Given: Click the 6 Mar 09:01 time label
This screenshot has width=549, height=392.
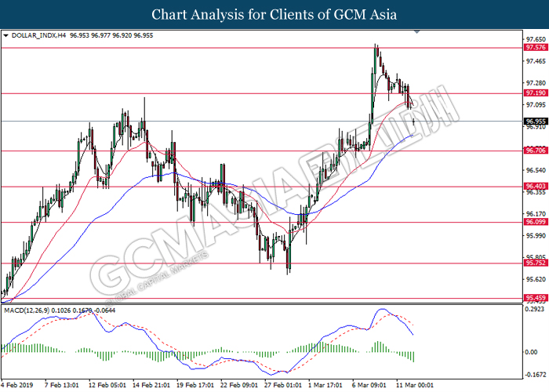Looking at the screenshot, I should 369,385.
